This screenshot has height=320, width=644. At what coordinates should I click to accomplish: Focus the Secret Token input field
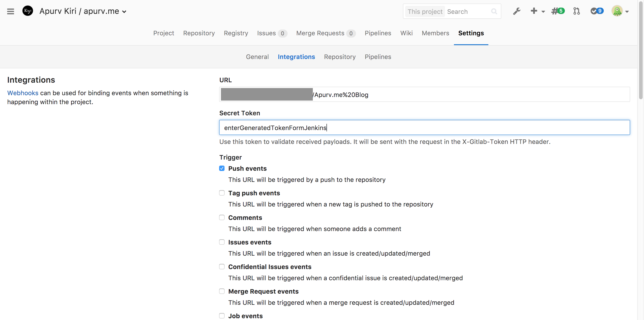tap(424, 128)
